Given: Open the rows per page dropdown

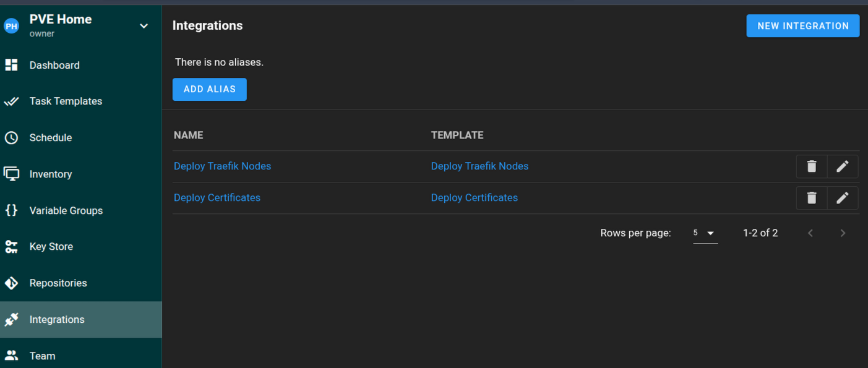Looking at the screenshot, I should [x=705, y=233].
